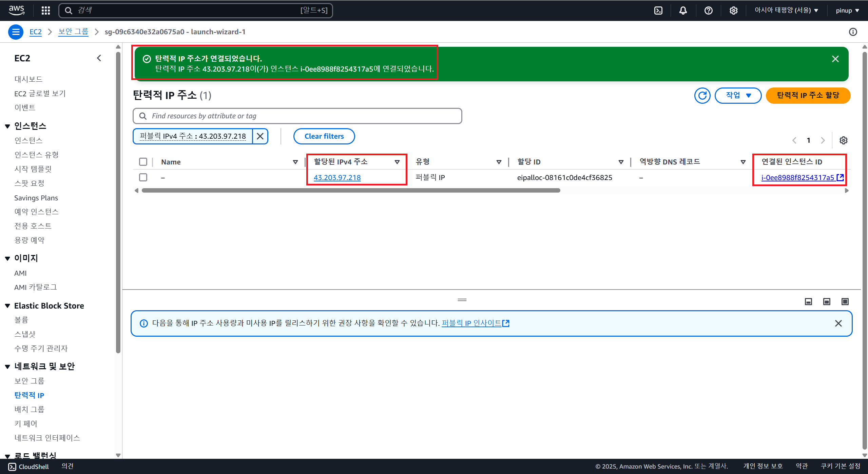Open the 43.203.97.218 address link
The width and height of the screenshot is (868, 474).
pos(337,177)
